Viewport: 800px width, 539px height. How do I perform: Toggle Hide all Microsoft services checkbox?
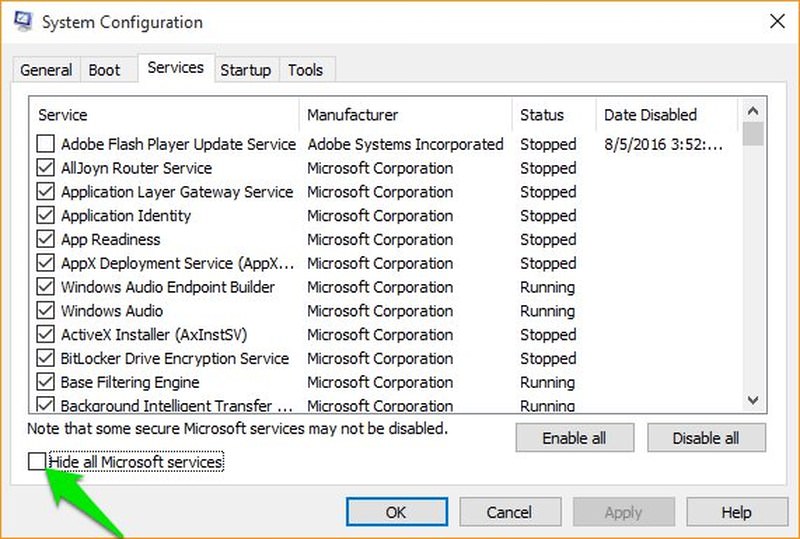[x=37, y=461]
